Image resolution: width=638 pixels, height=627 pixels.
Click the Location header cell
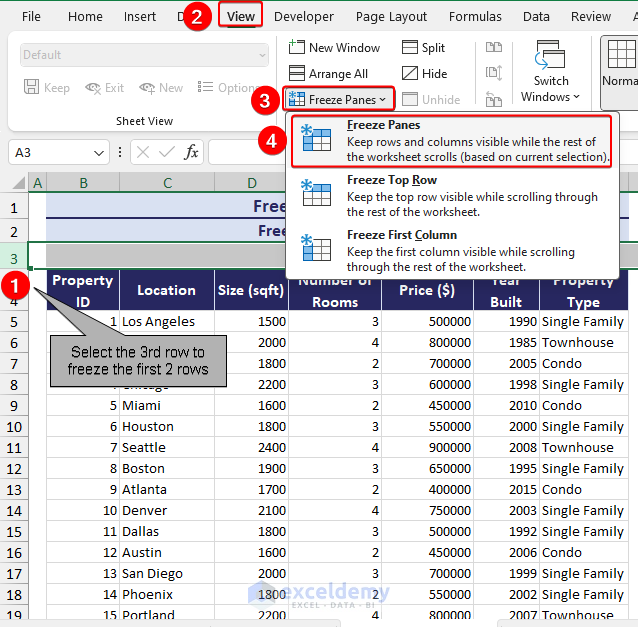coord(166,290)
